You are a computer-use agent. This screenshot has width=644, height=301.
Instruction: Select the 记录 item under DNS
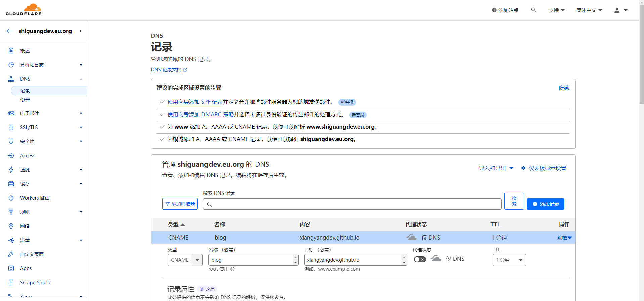point(49,91)
